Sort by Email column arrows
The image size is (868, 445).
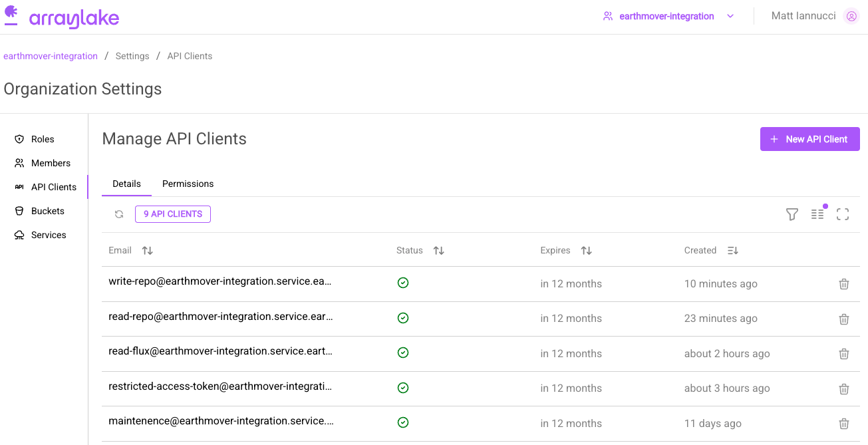[148, 251]
